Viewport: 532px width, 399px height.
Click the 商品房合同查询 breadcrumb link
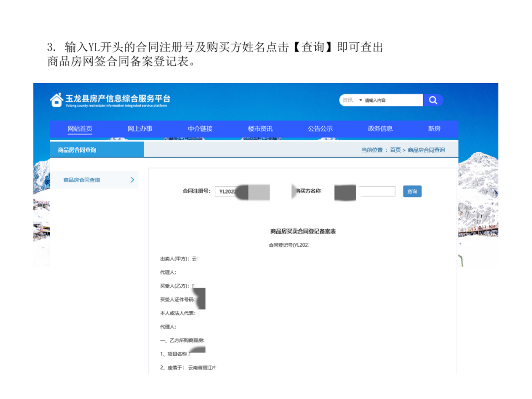(x=426, y=150)
